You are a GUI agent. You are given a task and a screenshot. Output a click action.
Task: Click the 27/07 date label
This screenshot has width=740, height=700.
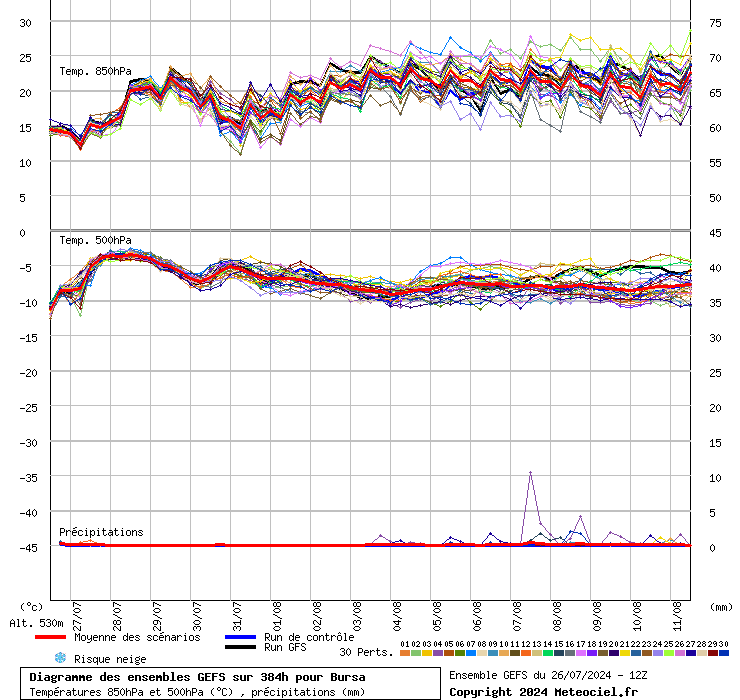pyautogui.click(x=77, y=616)
